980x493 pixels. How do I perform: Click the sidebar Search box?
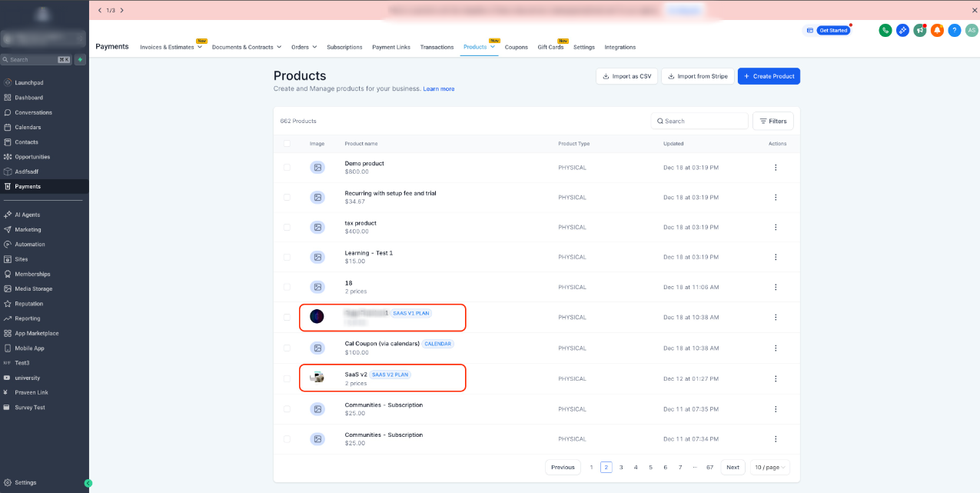36,59
